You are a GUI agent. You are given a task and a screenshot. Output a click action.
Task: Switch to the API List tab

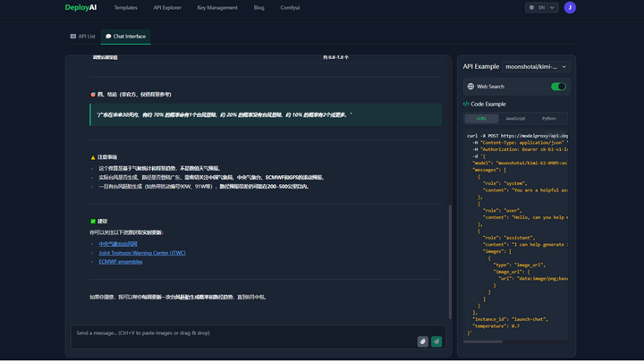(82, 36)
